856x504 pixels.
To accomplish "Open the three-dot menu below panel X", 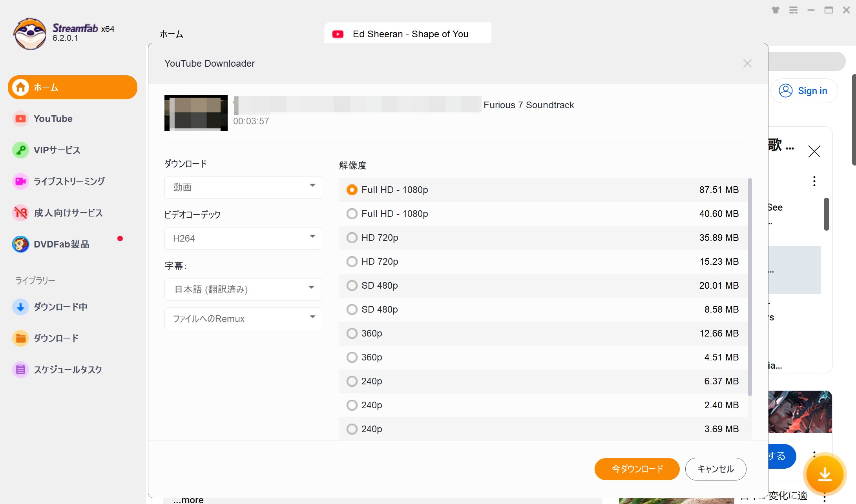I will pos(814,181).
